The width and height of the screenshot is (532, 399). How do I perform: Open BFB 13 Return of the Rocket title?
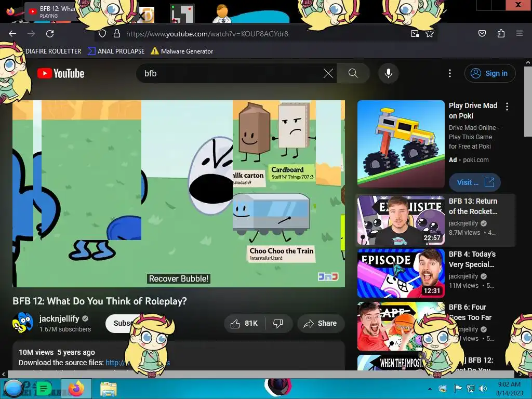(x=473, y=206)
